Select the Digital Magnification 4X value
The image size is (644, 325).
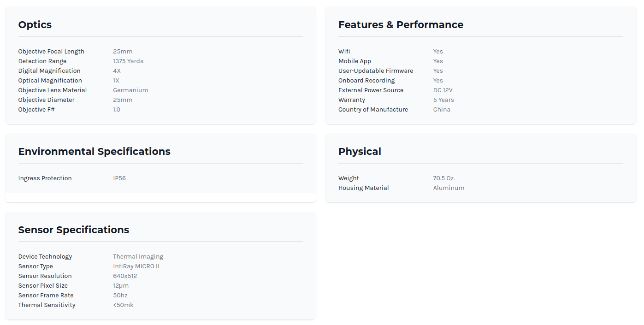tap(117, 71)
